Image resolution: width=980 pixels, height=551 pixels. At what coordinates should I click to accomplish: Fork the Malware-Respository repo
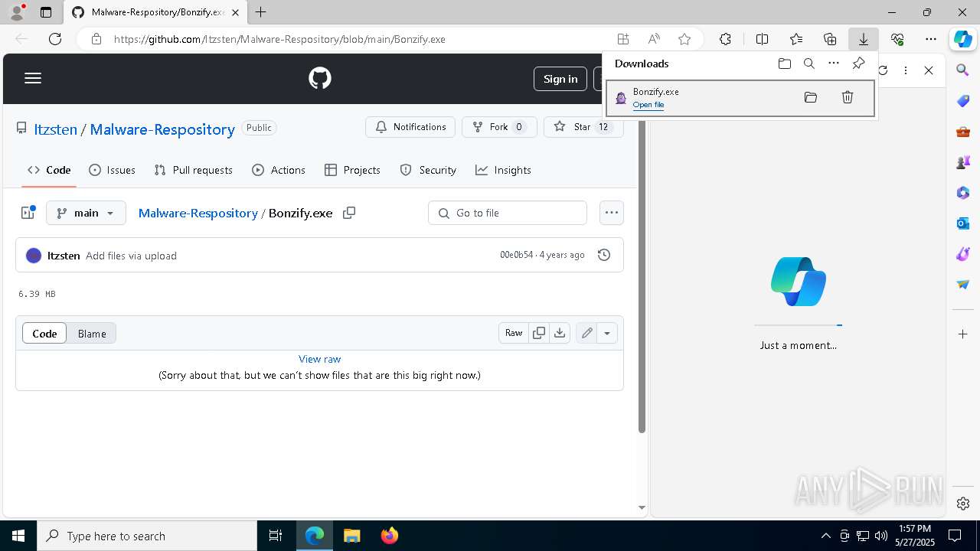(499, 127)
